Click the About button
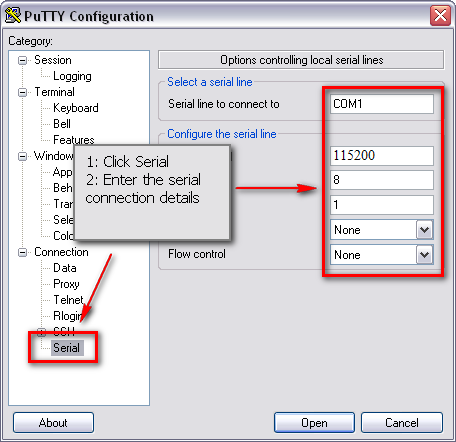 coord(53,423)
